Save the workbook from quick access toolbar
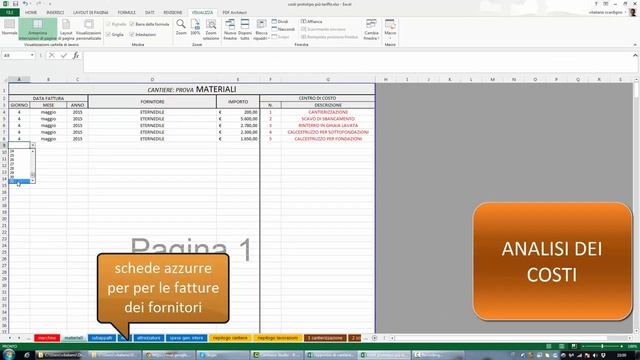The image size is (640, 360). 16,4
